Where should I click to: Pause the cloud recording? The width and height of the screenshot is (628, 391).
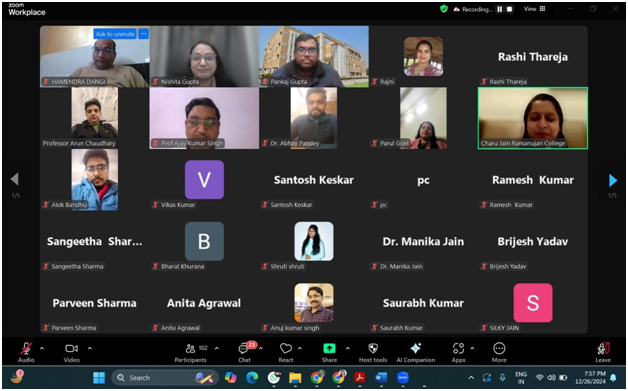[499, 9]
